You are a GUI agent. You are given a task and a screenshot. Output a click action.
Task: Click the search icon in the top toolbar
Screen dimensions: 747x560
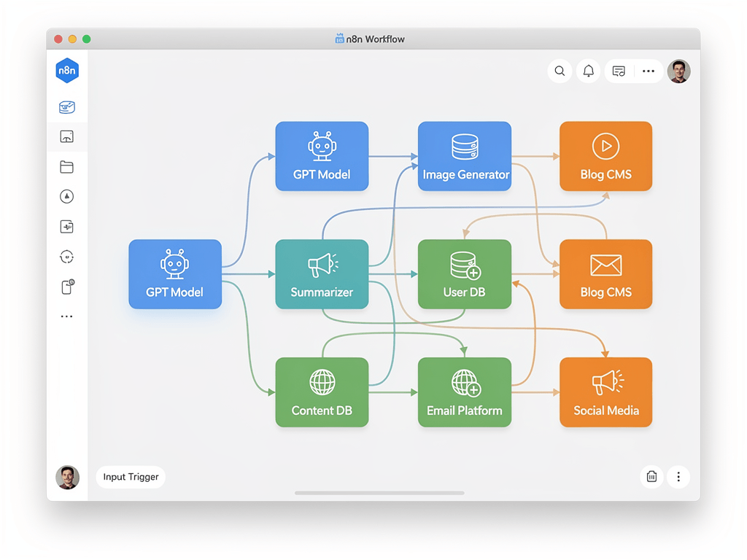[x=560, y=71]
